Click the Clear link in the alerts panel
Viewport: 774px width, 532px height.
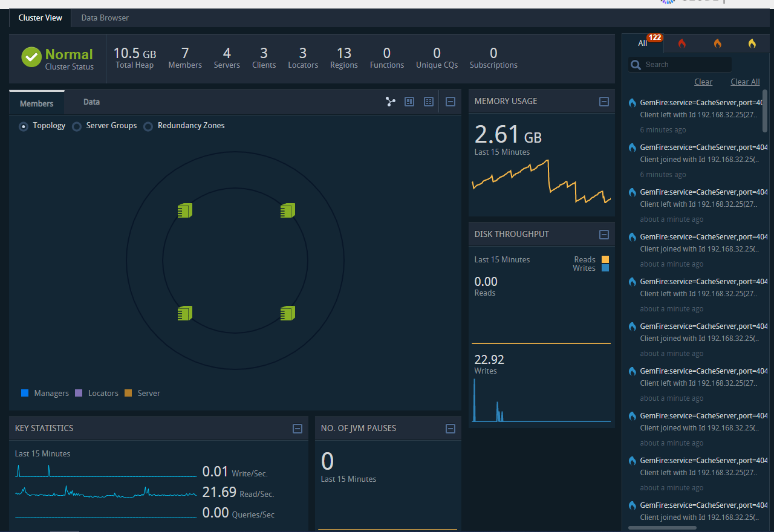[703, 82]
